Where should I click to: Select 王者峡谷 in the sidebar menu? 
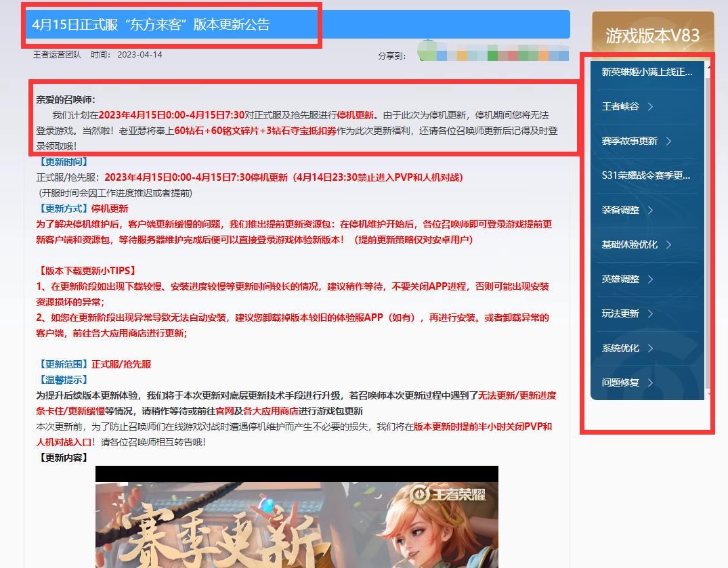[x=620, y=106]
